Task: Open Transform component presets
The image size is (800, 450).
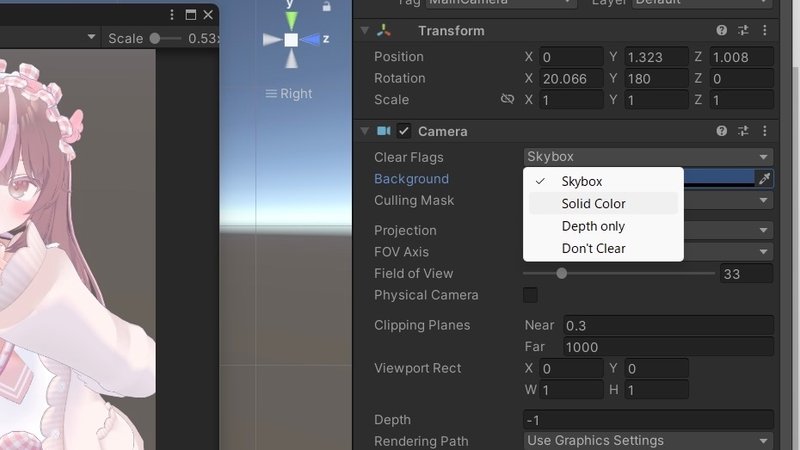Action: click(743, 30)
